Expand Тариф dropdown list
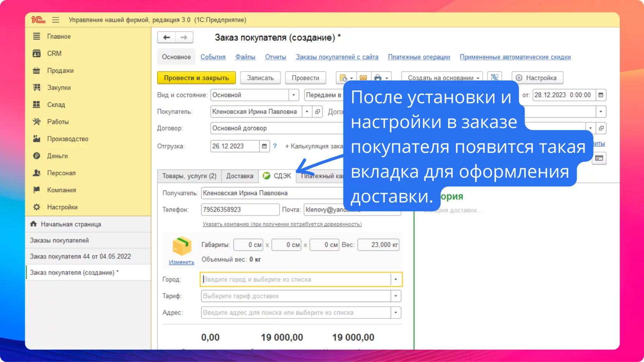644x362 pixels. [x=396, y=296]
